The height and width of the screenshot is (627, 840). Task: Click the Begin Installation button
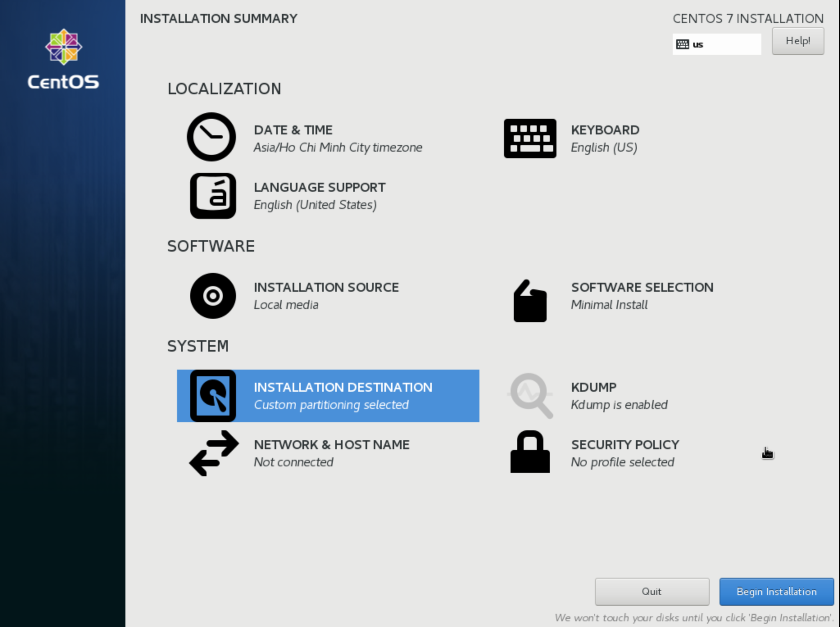pyautogui.click(x=776, y=591)
